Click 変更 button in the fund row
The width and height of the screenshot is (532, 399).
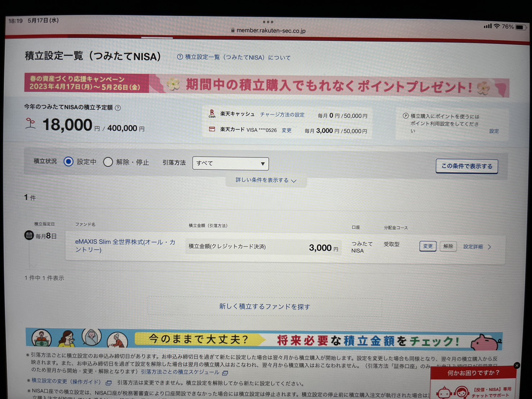428,246
